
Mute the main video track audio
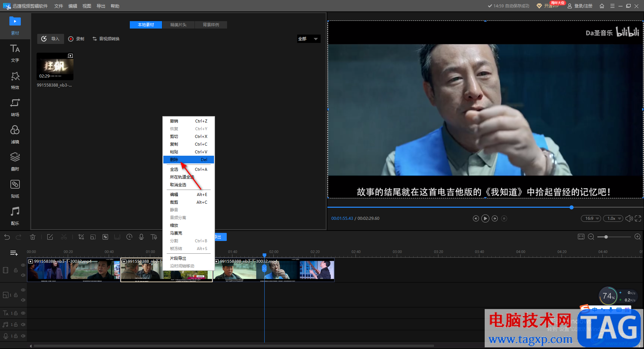pyautogui.click(x=23, y=275)
